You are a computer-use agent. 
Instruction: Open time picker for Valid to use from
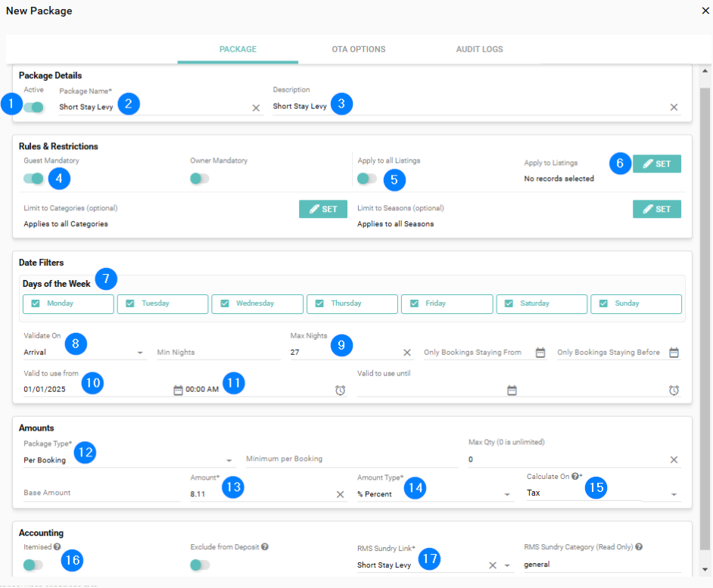[x=341, y=390]
